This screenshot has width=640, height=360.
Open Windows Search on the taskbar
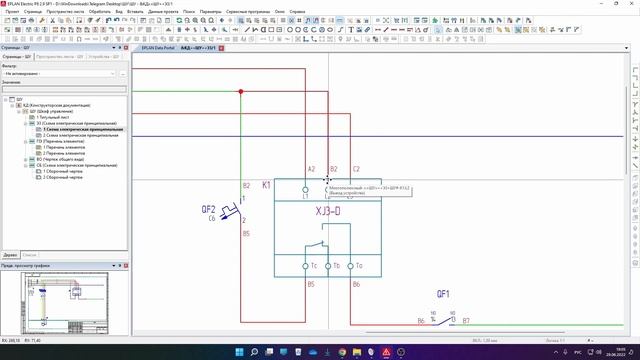[x=254, y=352]
